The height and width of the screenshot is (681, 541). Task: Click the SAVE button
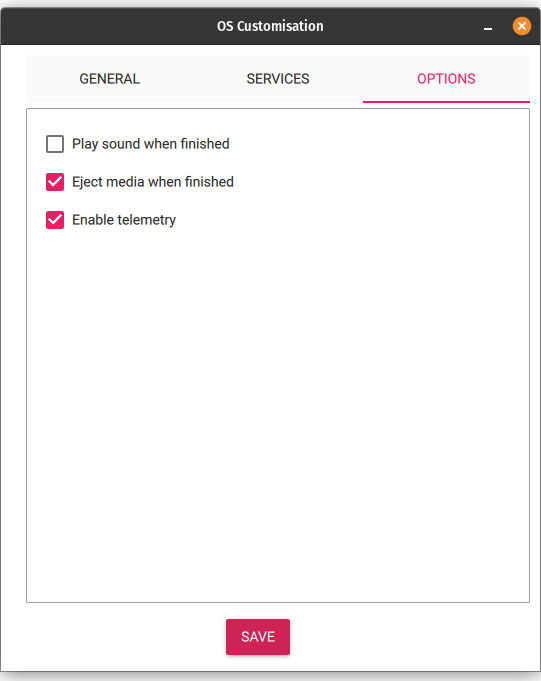(x=258, y=637)
